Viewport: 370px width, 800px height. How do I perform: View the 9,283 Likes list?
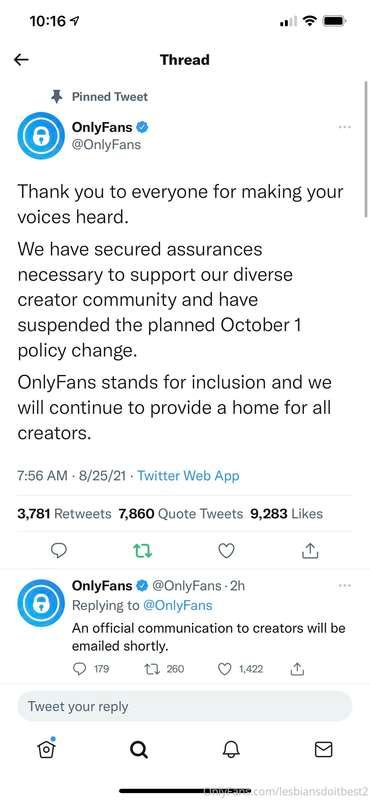(x=286, y=513)
